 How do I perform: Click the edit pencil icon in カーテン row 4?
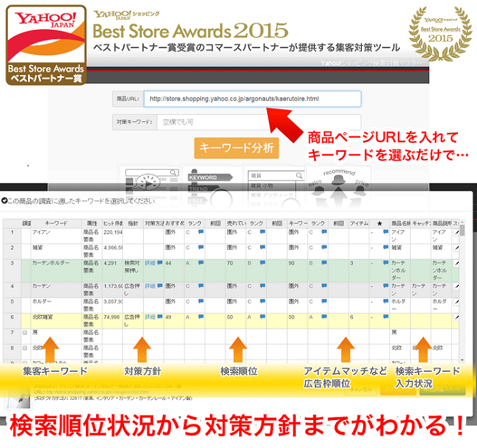point(456,287)
